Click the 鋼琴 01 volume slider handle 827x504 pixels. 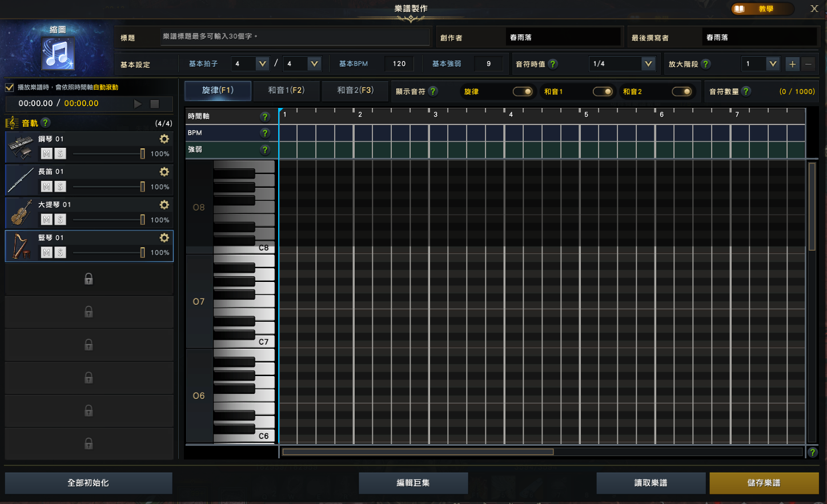click(142, 154)
